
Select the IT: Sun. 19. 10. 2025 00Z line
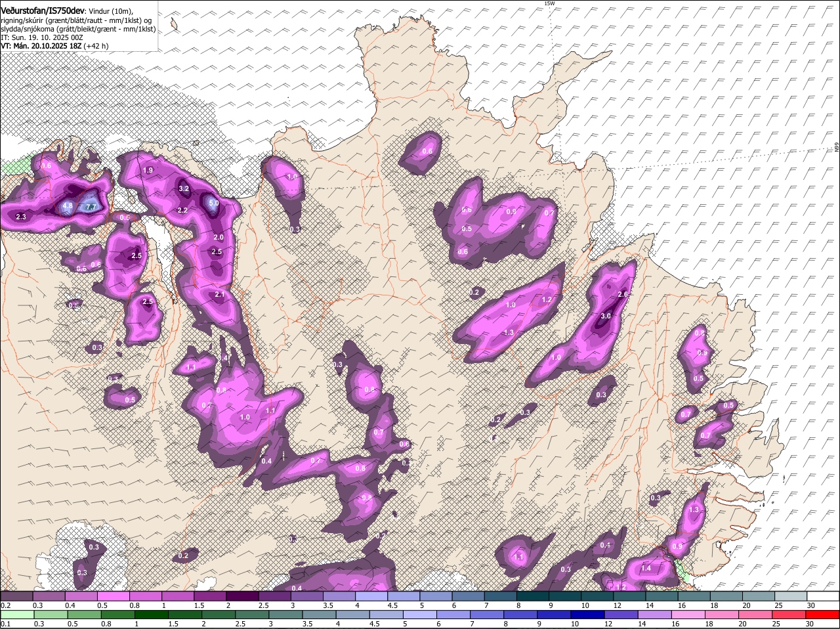[x=41, y=37]
